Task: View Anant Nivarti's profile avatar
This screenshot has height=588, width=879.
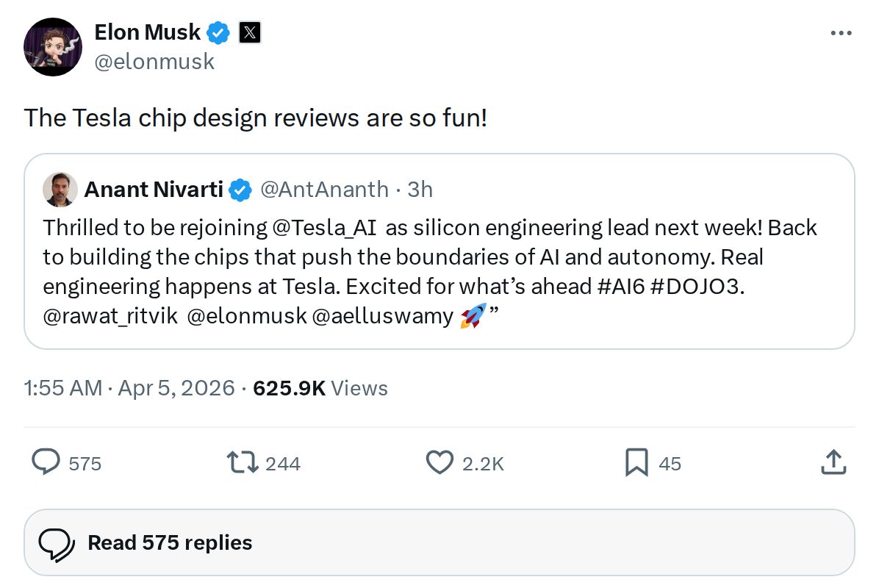Action: pyautogui.click(x=60, y=189)
